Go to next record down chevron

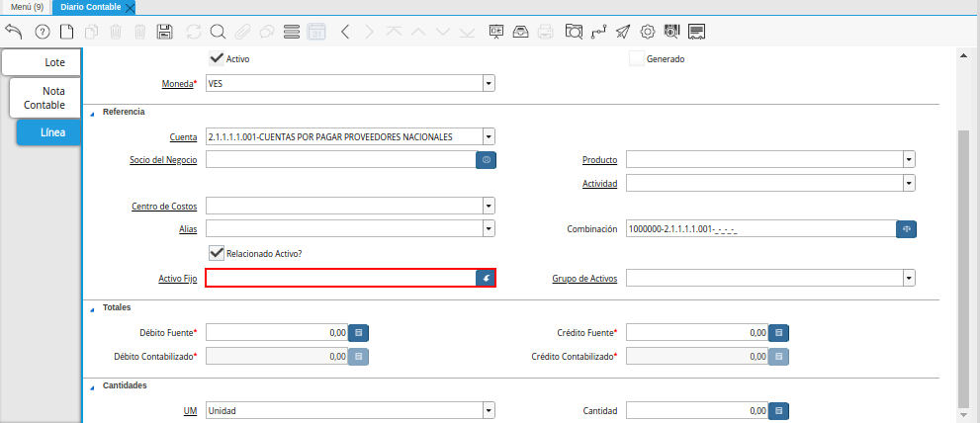pos(442,32)
